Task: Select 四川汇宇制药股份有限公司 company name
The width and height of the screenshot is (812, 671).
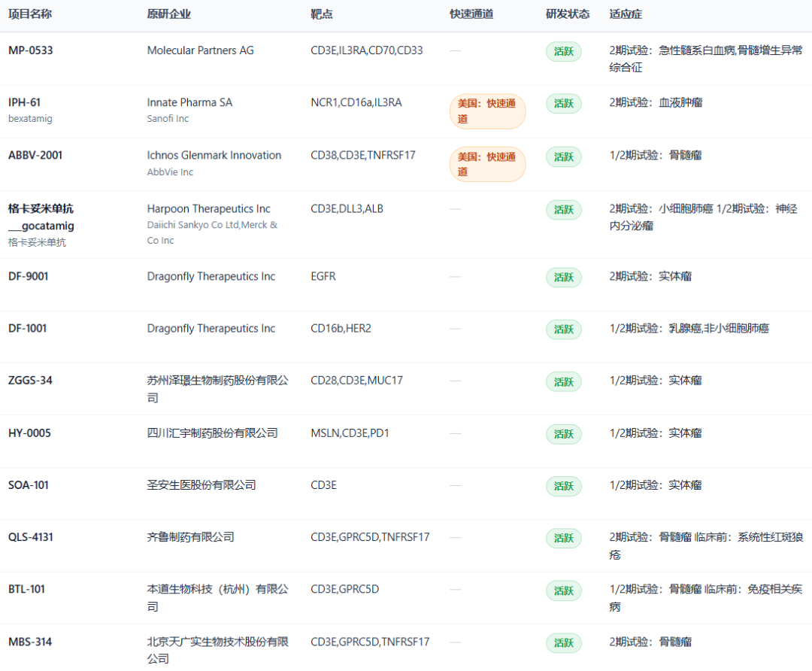Action: click(x=212, y=433)
